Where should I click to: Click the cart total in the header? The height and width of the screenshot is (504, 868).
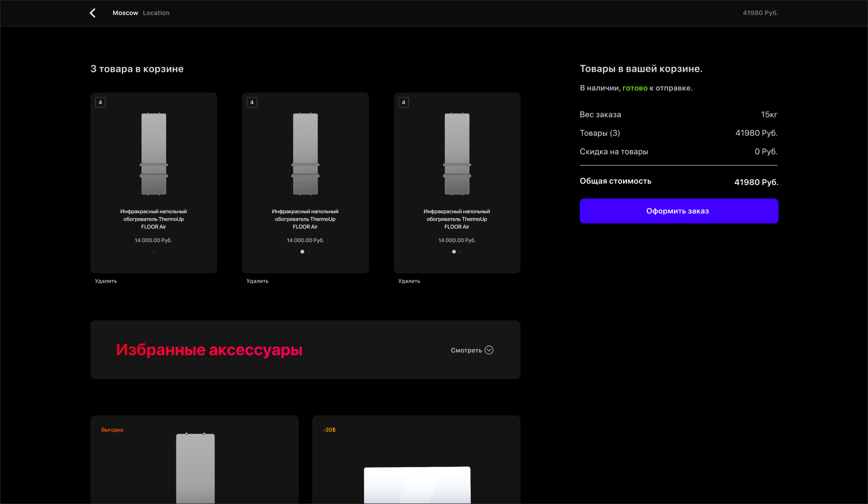pos(760,13)
